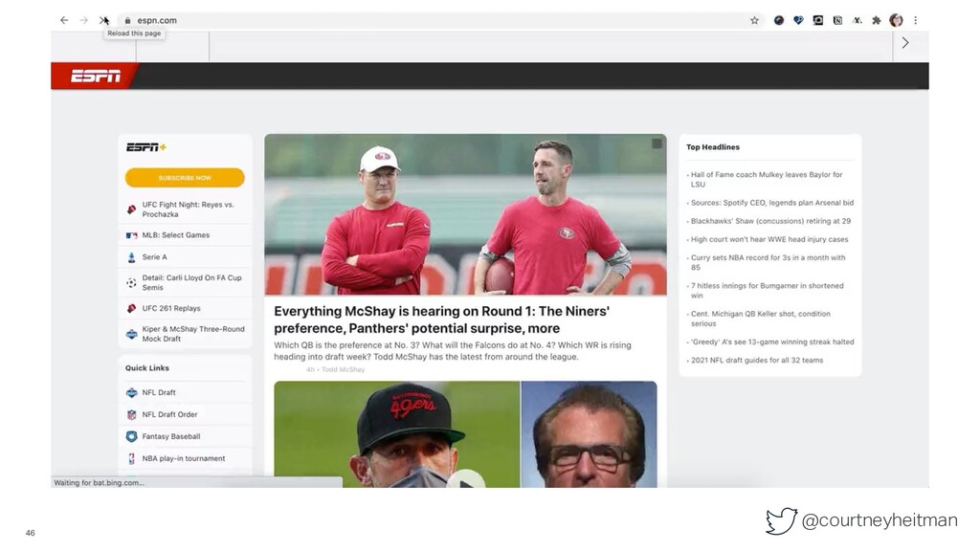Image resolution: width=980 pixels, height=551 pixels.
Task: Click the UFC Fight Night glove icon
Action: point(131,209)
